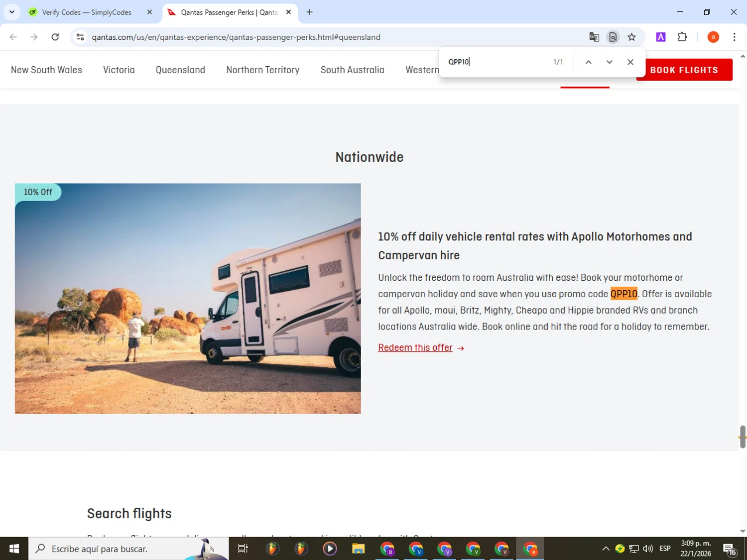Open the taskbar clock and date

tap(696, 549)
